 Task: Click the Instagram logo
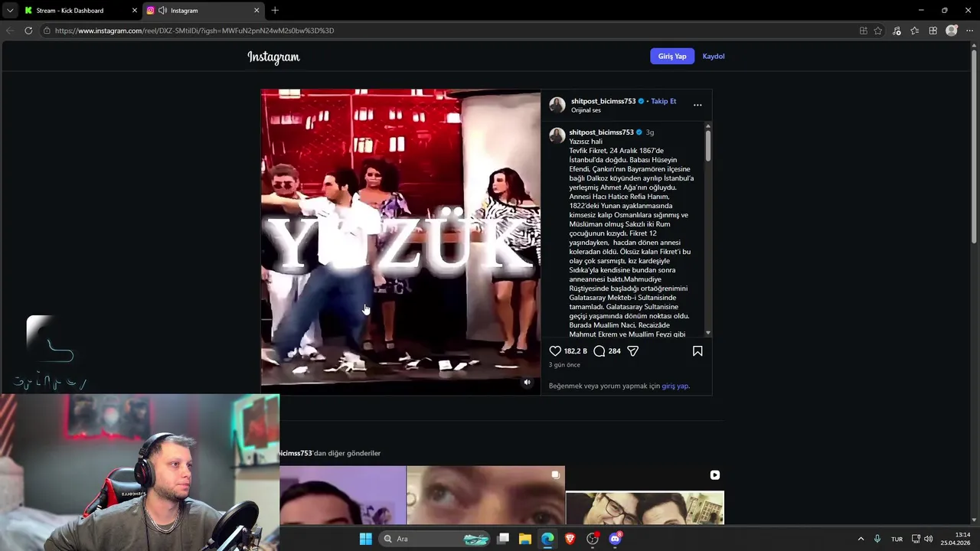coord(273,57)
